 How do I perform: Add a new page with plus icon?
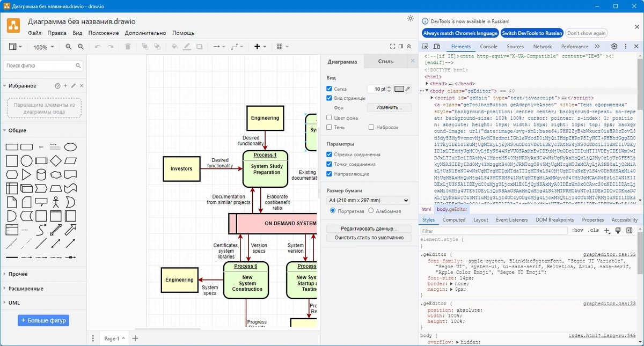pyautogui.click(x=135, y=338)
